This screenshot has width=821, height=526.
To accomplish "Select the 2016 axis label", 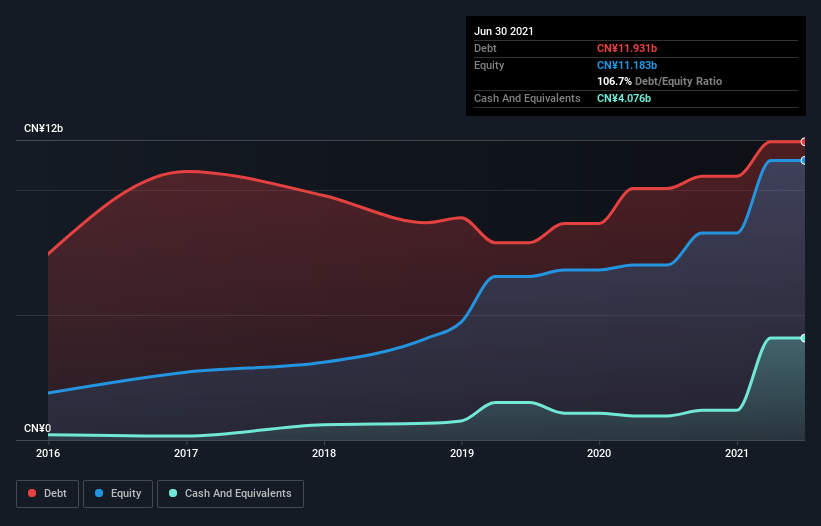I will (48, 453).
